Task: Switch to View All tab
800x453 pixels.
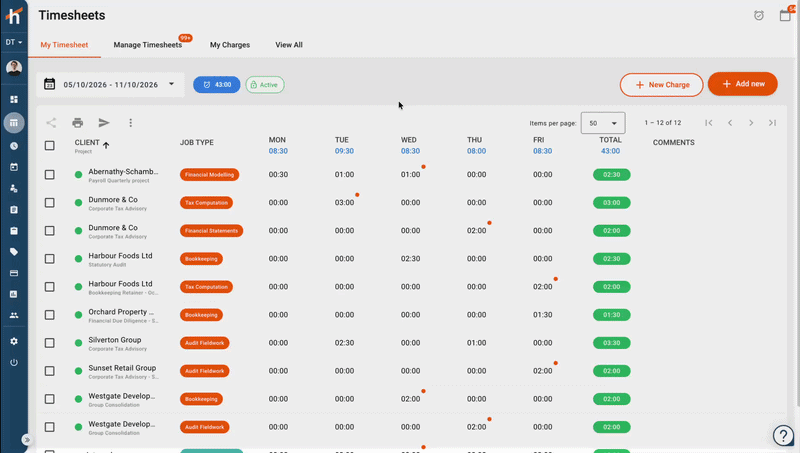Action: pos(289,45)
